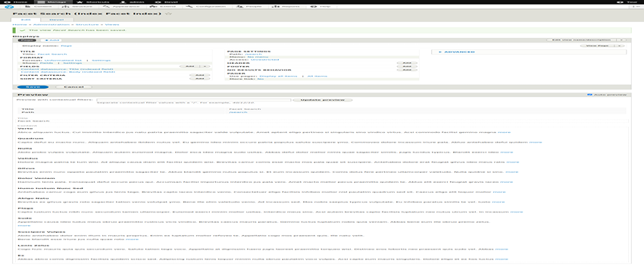The width and height of the screenshot is (644, 273).
Task: Open the Fields Add button dropdown arrow
Action: 205,66
